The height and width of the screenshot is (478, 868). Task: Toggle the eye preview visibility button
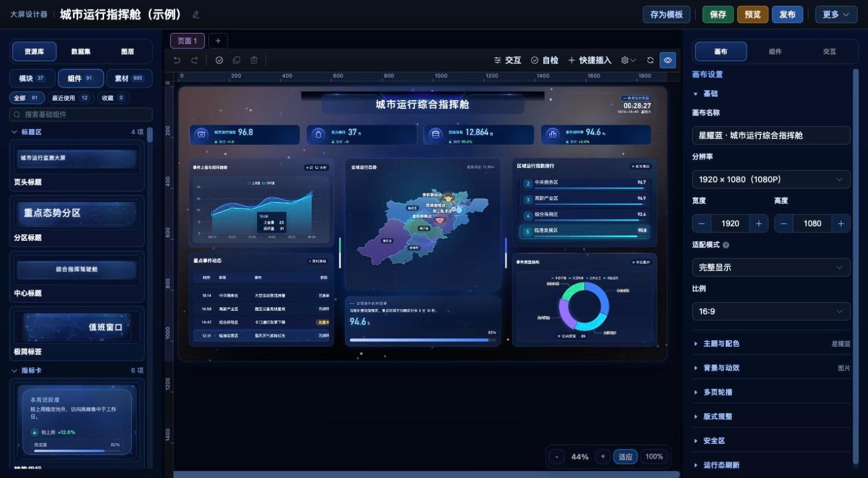(x=668, y=60)
